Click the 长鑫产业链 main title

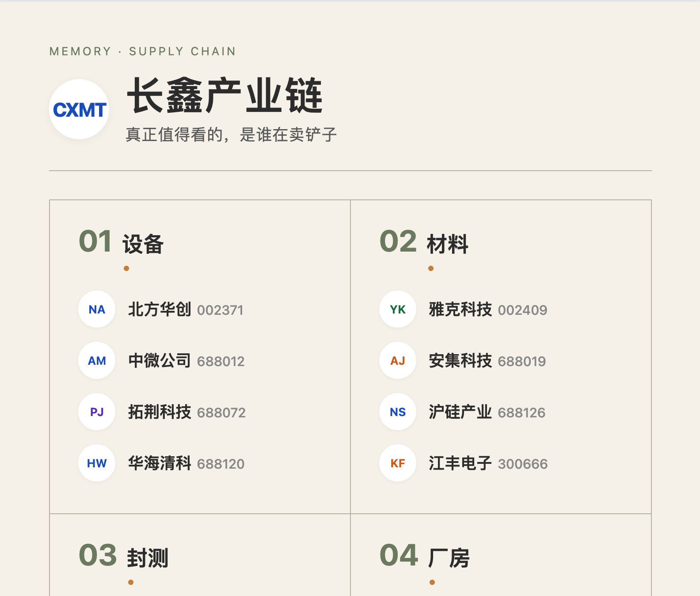point(225,96)
